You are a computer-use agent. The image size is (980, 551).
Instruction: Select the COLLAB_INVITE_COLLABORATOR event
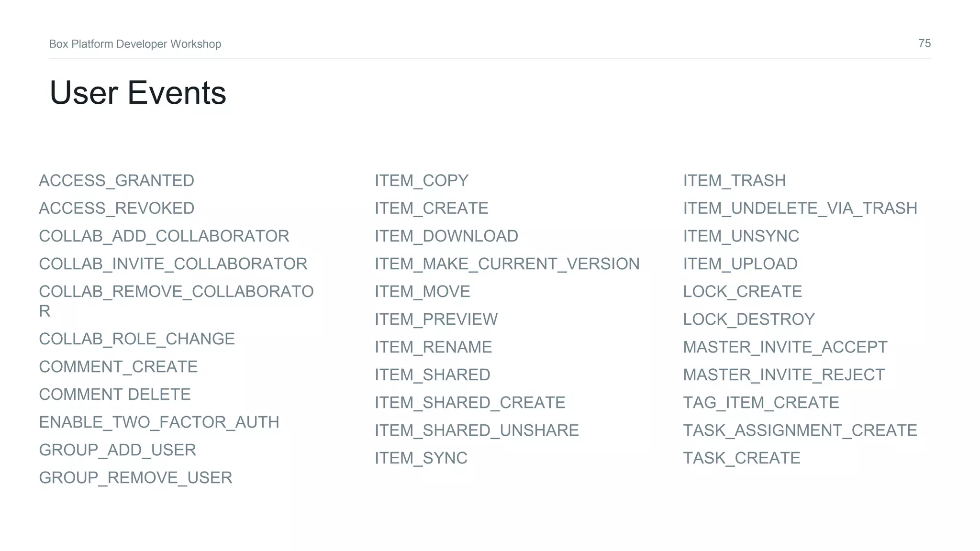(173, 264)
